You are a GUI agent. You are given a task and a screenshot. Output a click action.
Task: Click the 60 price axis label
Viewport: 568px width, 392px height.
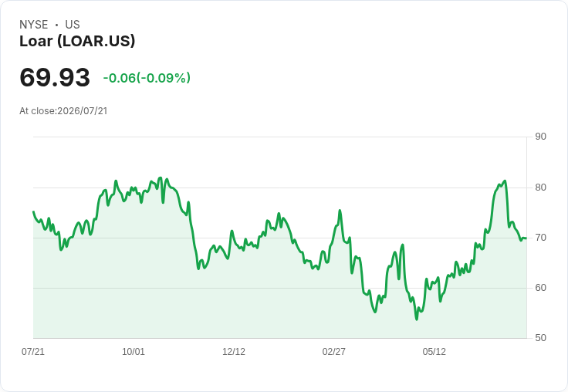(x=540, y=288)
